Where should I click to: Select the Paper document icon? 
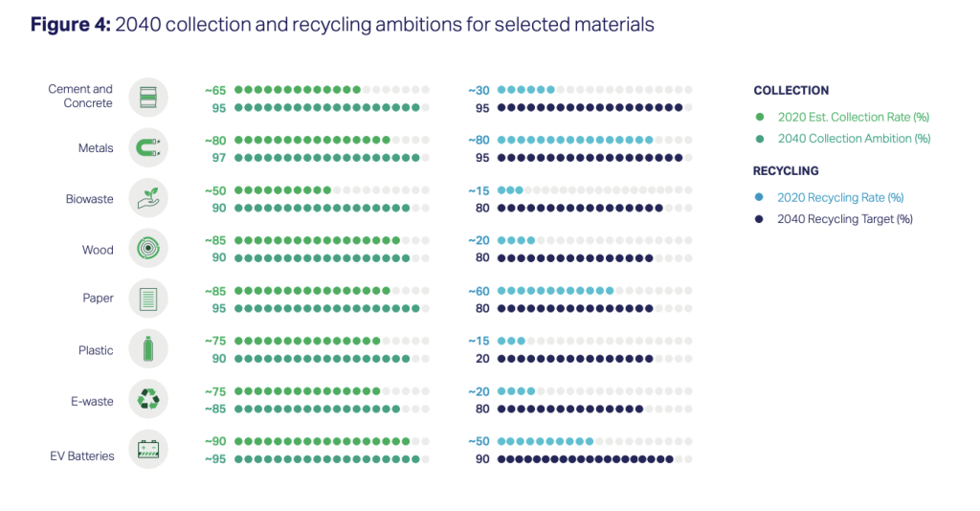pyautogui.click(x=148, y=299)
